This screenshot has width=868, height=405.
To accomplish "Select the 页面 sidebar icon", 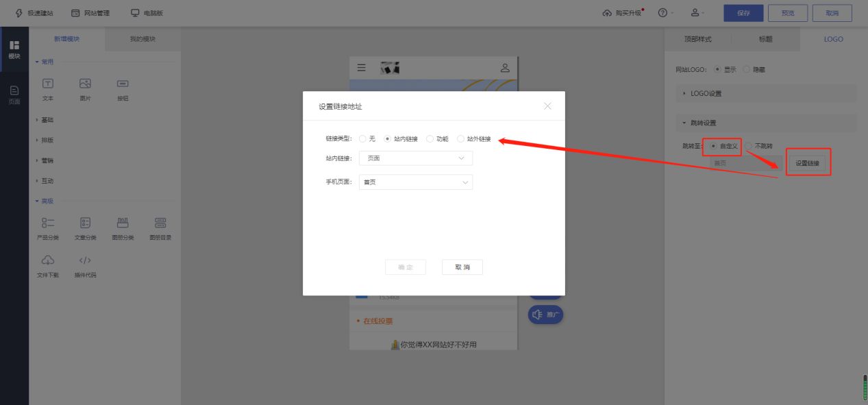I will click(14, 95).
